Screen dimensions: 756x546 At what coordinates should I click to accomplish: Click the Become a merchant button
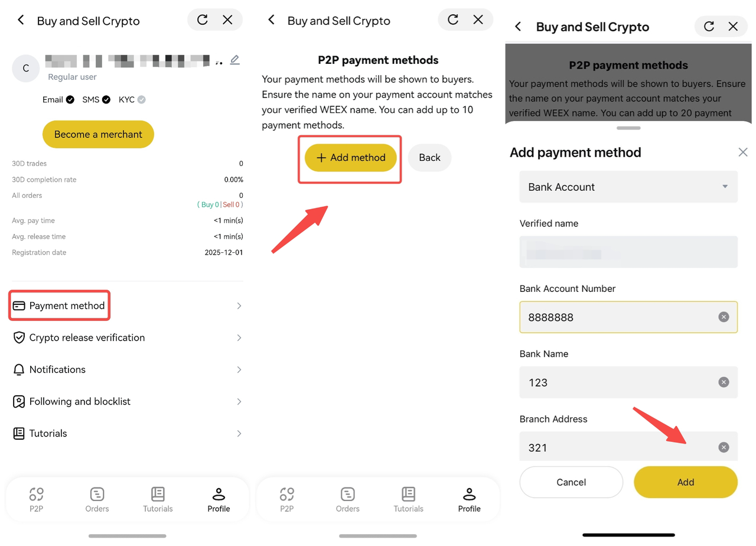coord(98,134)
